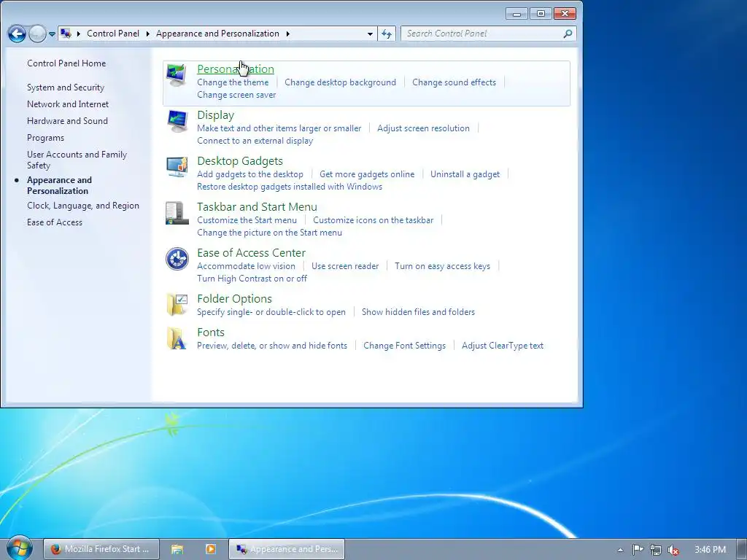Click the Folder Options icon

177,305
